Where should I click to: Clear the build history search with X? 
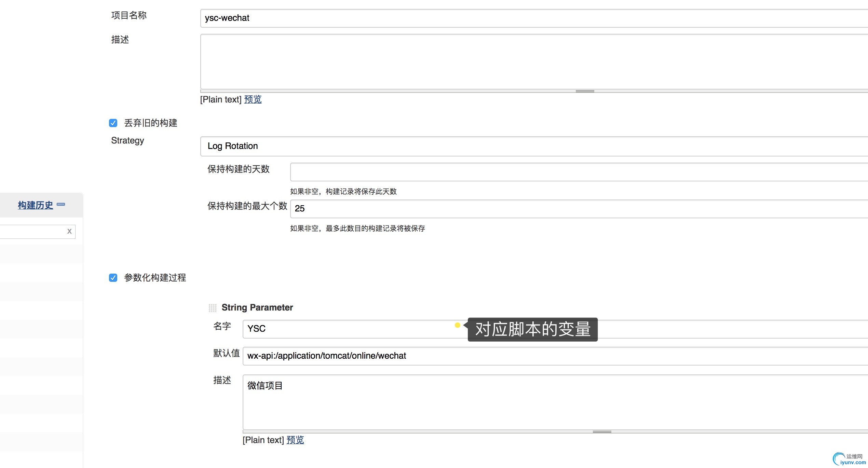point(69,231)
